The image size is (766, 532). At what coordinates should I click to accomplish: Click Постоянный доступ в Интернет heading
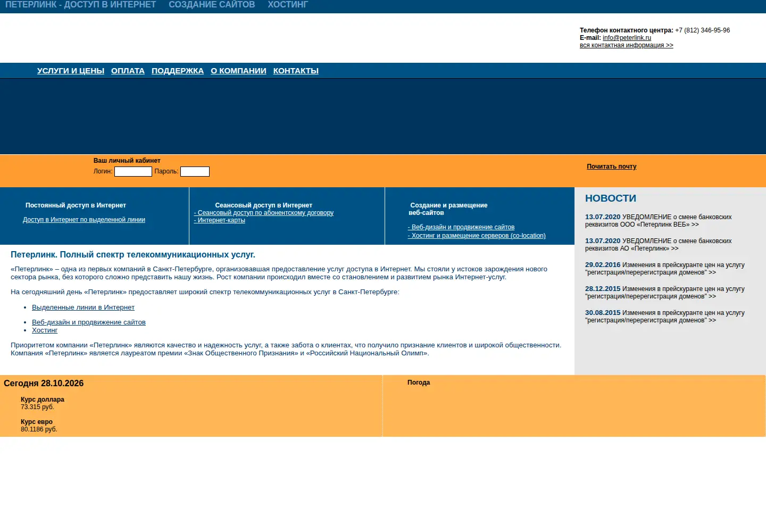pos(76,205)
